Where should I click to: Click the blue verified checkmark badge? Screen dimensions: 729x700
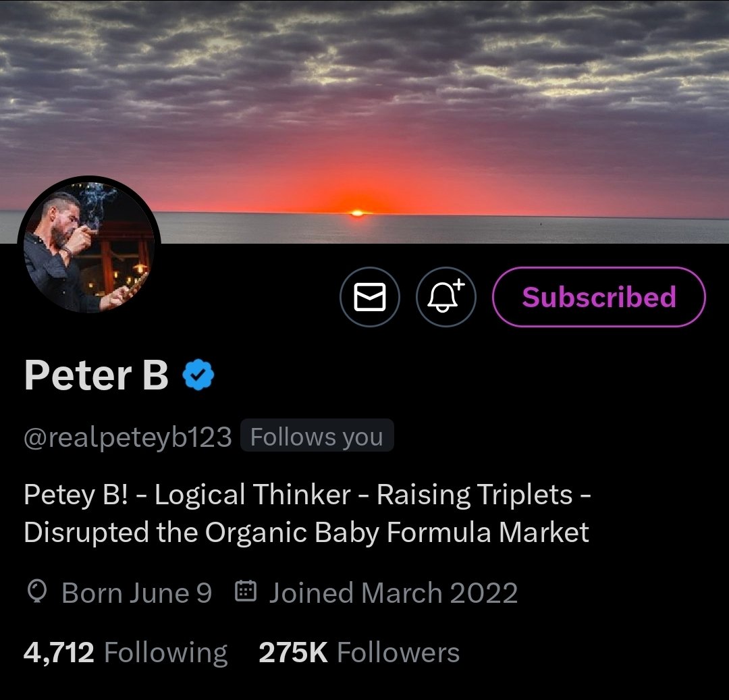pyautogui.click(x=198, y=375)
